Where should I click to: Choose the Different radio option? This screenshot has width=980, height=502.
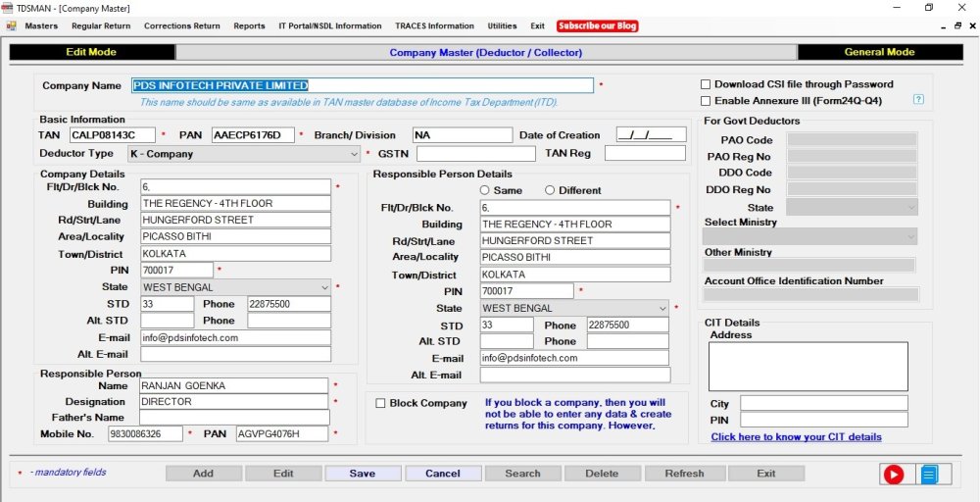550,190
